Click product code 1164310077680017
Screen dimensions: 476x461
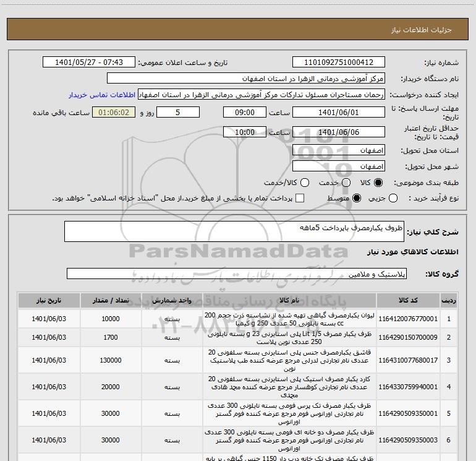click(408, 360)
